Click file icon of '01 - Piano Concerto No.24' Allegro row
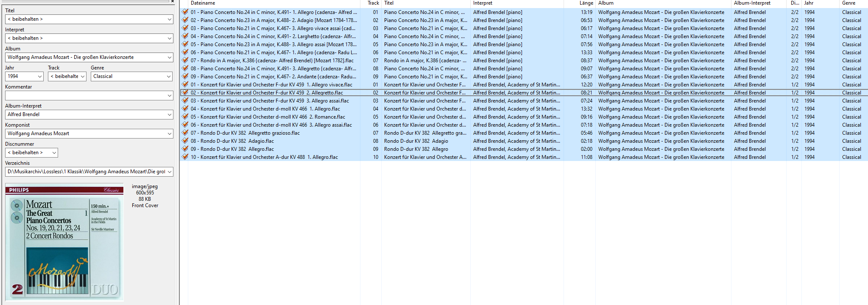The width and height of the screenshot is (868, 305). pos(185,12)
